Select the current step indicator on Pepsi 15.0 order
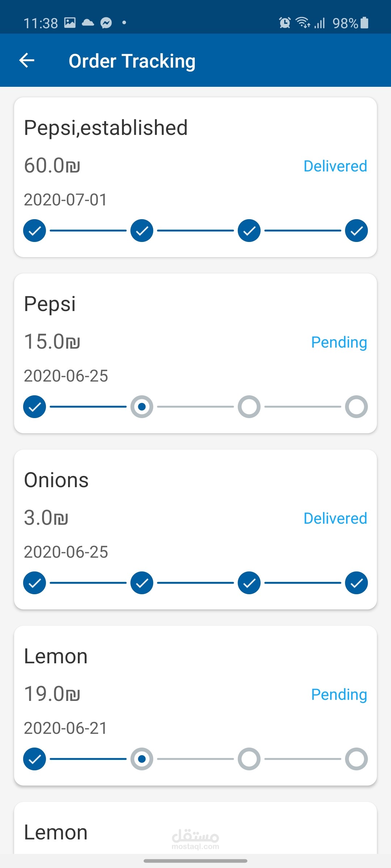This screenshot has width=391, height=868. pyautogui.click(x=142, y=407)
